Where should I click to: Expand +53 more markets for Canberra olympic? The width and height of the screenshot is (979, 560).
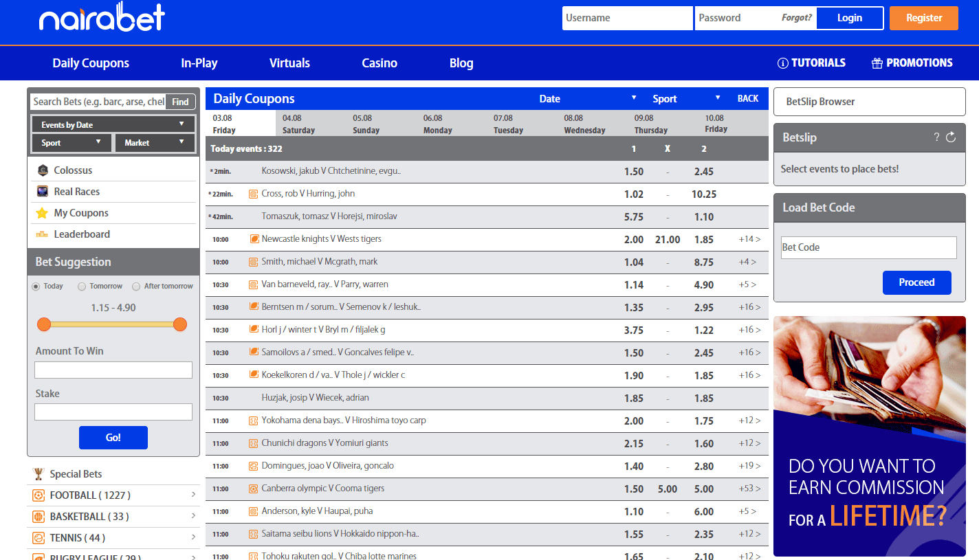click(x=749, y=489)
